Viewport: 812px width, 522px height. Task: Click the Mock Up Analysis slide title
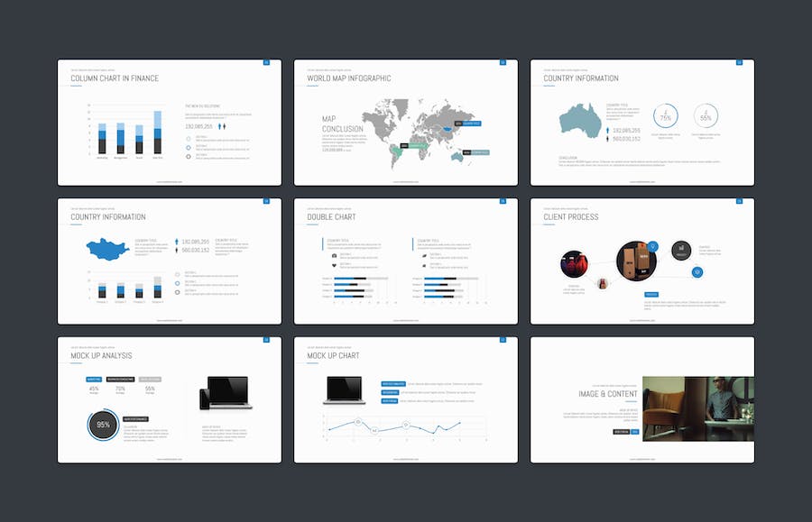coord(100,356)
